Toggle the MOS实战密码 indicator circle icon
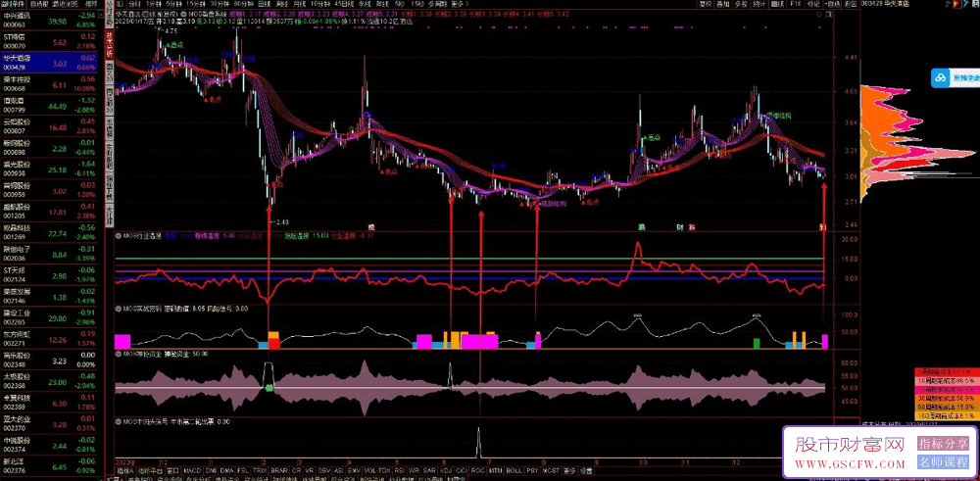The width and height of the screenshot is (980, 481). click(x=119, y=308)
